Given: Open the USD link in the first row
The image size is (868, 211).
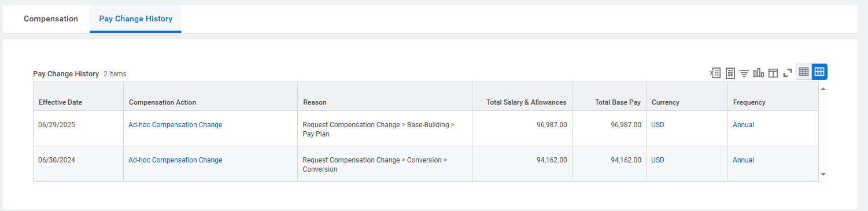Looking at the screenshot, I should (x=658, y=125).
